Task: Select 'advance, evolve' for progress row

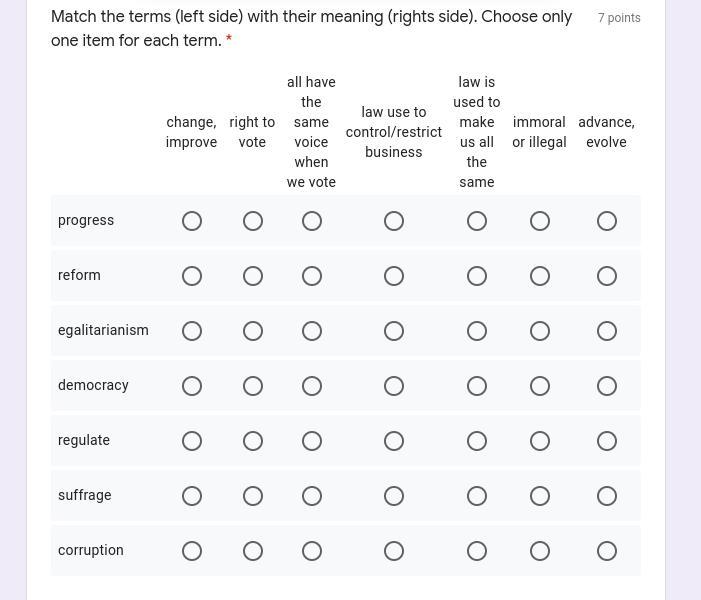Action: 607,221
